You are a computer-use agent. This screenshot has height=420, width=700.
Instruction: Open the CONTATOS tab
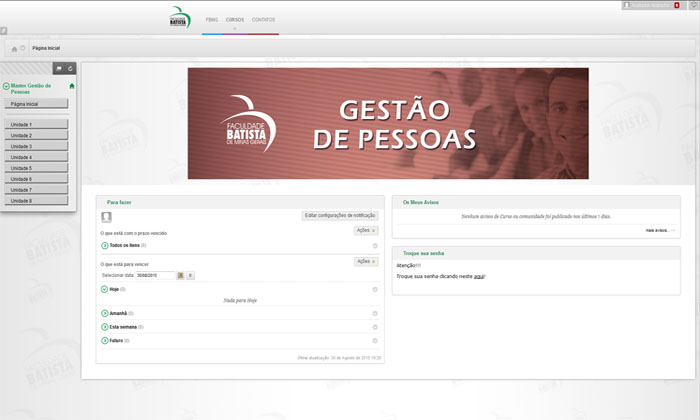pyautogui.click(x=264, y=20)
